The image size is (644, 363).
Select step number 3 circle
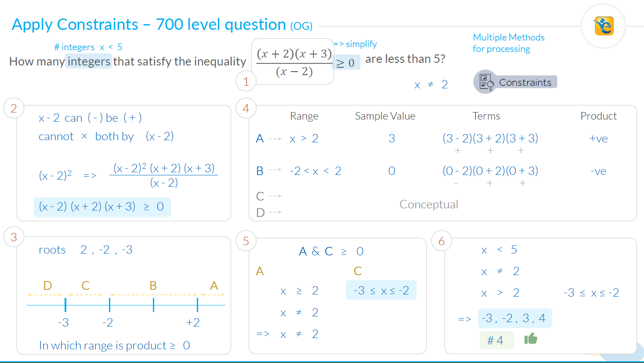pyautogui.click(x=14, y=237)
